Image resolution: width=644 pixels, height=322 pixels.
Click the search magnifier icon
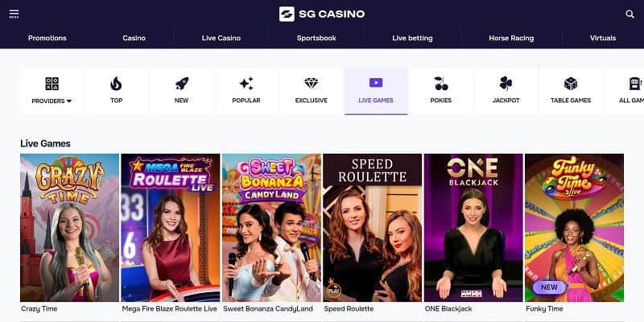point(630,14)
